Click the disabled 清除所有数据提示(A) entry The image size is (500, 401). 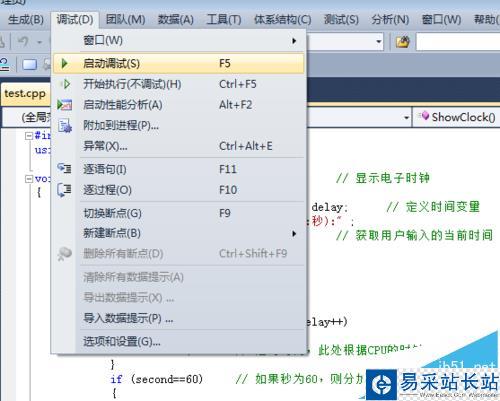(x=179, y=277)
